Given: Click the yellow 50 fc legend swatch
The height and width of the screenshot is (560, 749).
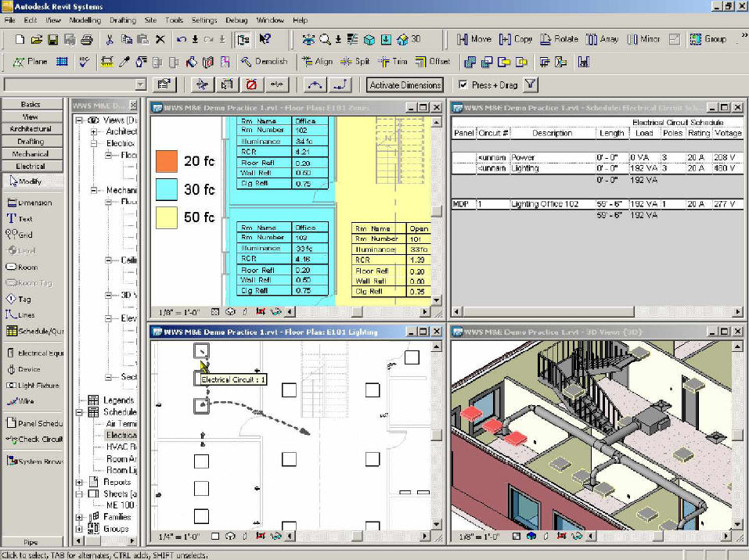Looking at the screenshot, I should [167, 217].
